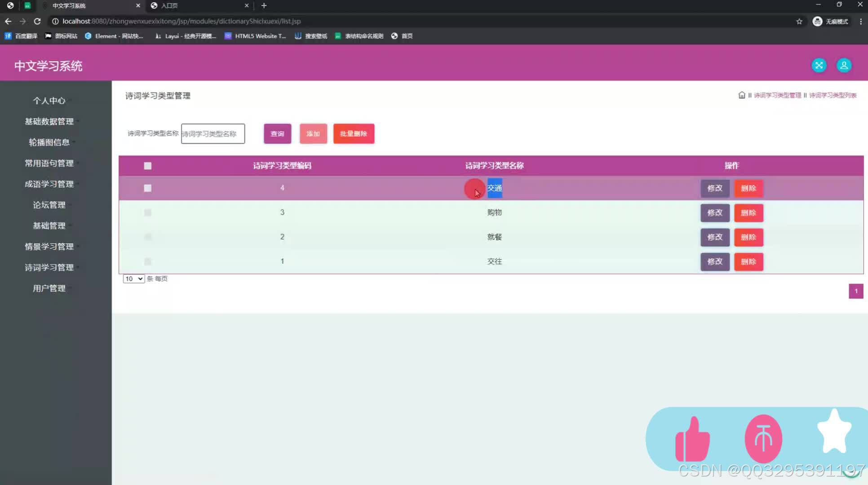Click 修改 for row 交通

tap(715, 188)
